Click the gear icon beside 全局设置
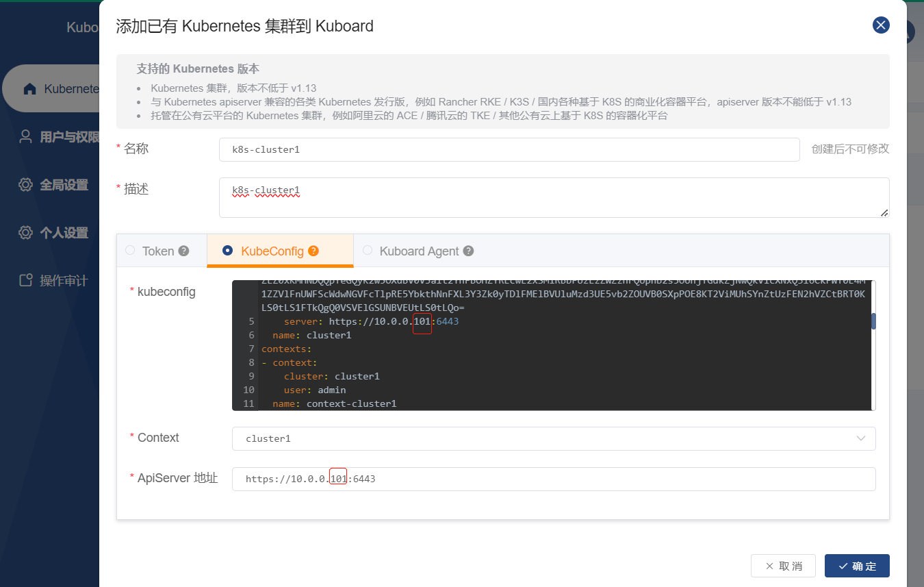This screenshot has width=924, height=587. [25, 184]
